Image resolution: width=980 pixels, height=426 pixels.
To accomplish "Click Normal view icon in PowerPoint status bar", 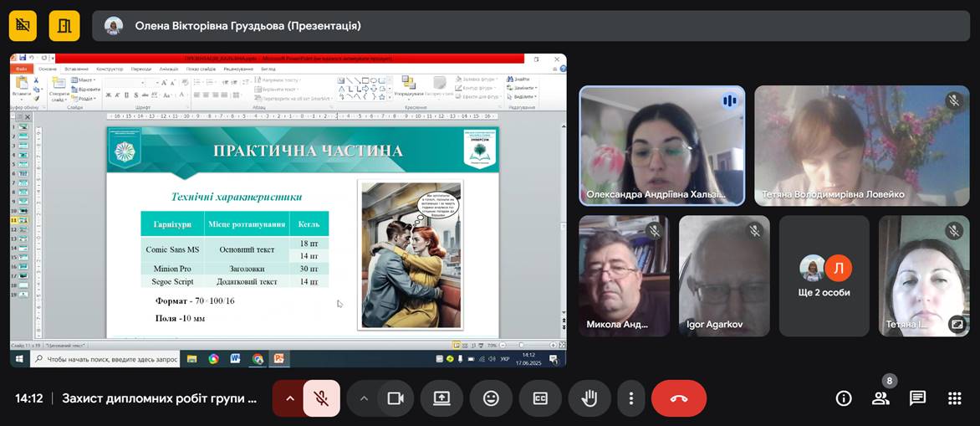I will click(x=457, y=345).
